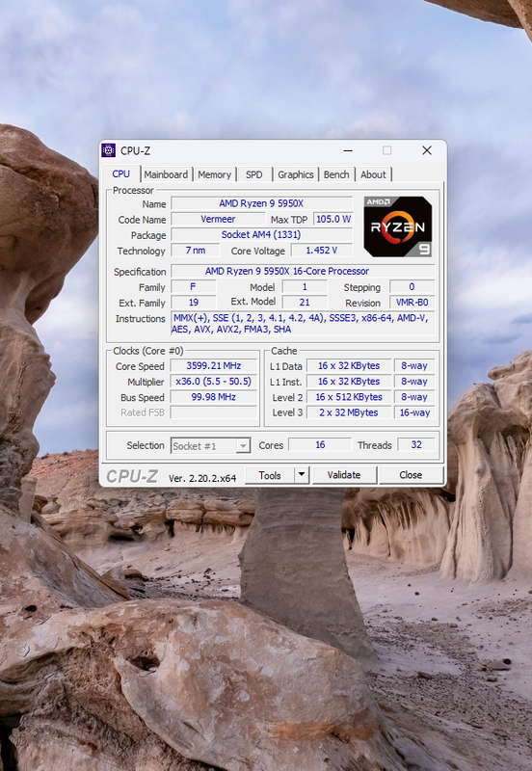This screenshot has height=771, width=532.
Task: Click the Level 3 associativity 16-way
Action: [414, 412]
